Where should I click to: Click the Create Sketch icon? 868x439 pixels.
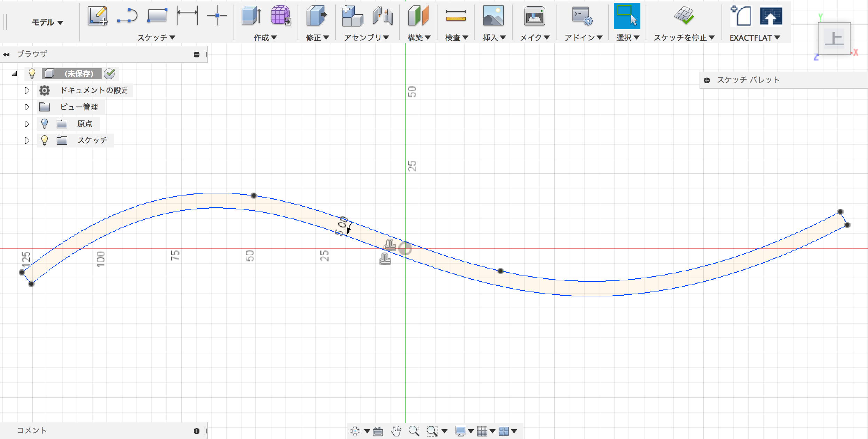97,16
